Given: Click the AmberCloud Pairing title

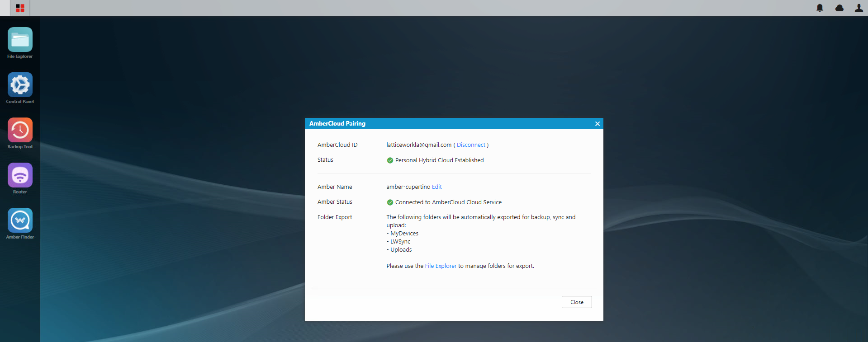Looking at the screenshot, I should click(337, 124).
